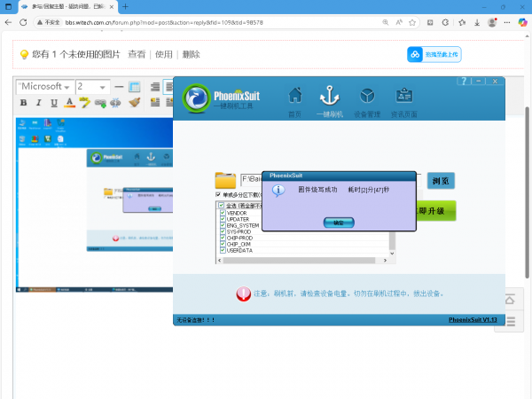This screenshot has height=399, width=532.
Task: Select the 设备管理 cube icon
Action: (x=366, y=98)
